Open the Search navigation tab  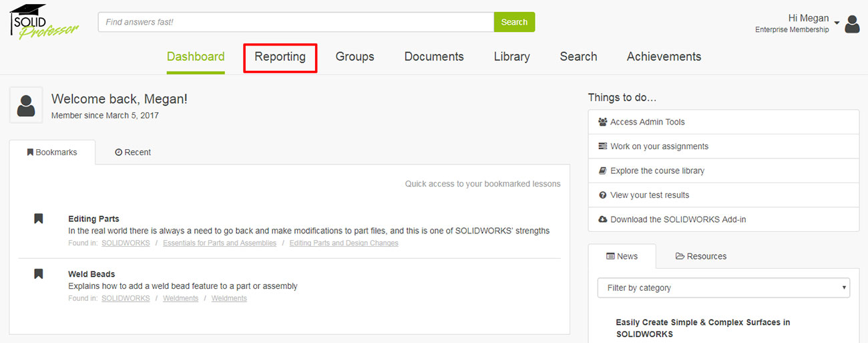click(578, 57)
